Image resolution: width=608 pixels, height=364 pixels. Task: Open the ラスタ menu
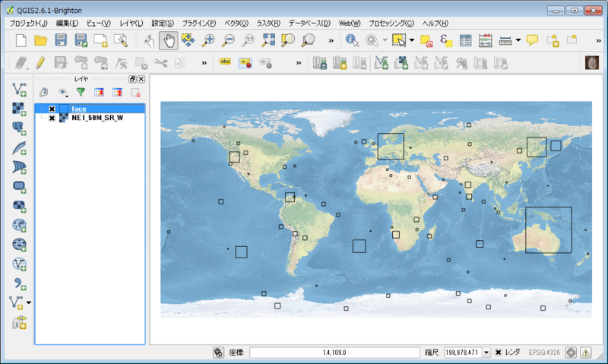(268, 24)
